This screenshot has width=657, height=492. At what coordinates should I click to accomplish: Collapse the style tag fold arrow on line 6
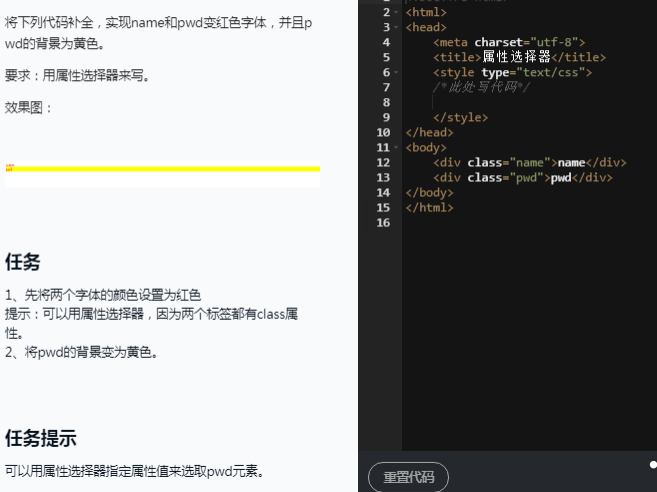(x=396, y=73)
